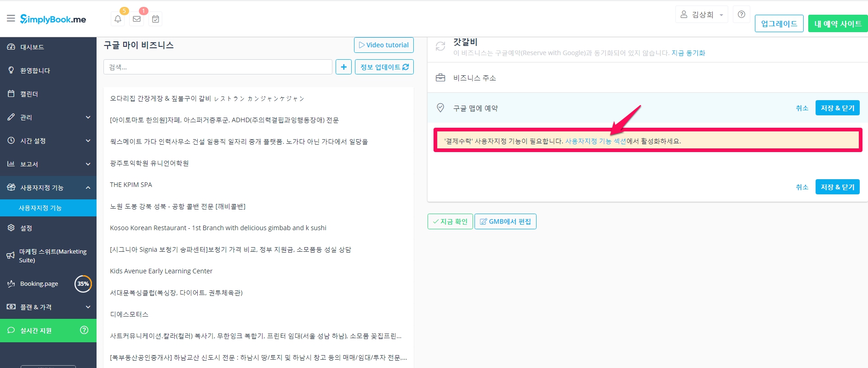Click the 사용자지정 기능 섹션 link
The height and width of the screenshot is (368, 868).
pos(595,141)
